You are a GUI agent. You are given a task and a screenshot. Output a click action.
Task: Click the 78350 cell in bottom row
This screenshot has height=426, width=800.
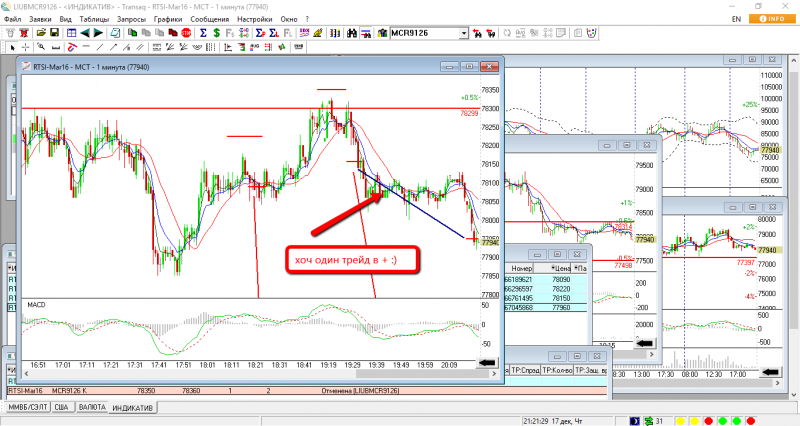146,391
